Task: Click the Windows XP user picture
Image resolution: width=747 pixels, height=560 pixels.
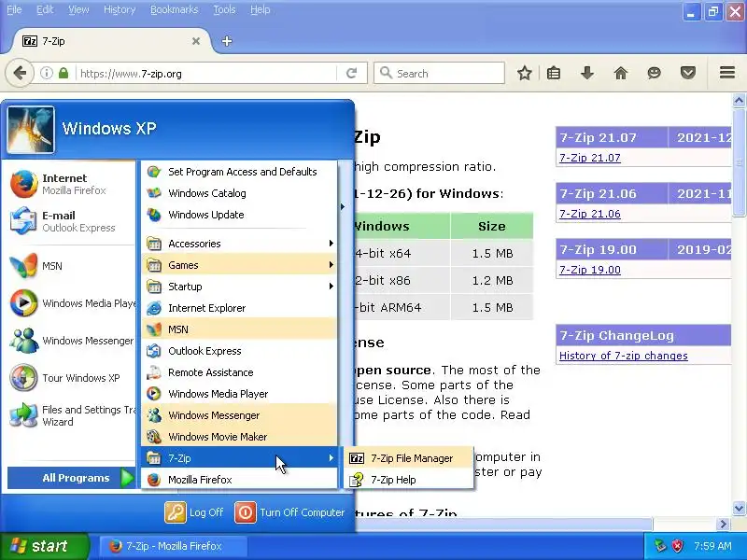Action: (x=31, y=130)
